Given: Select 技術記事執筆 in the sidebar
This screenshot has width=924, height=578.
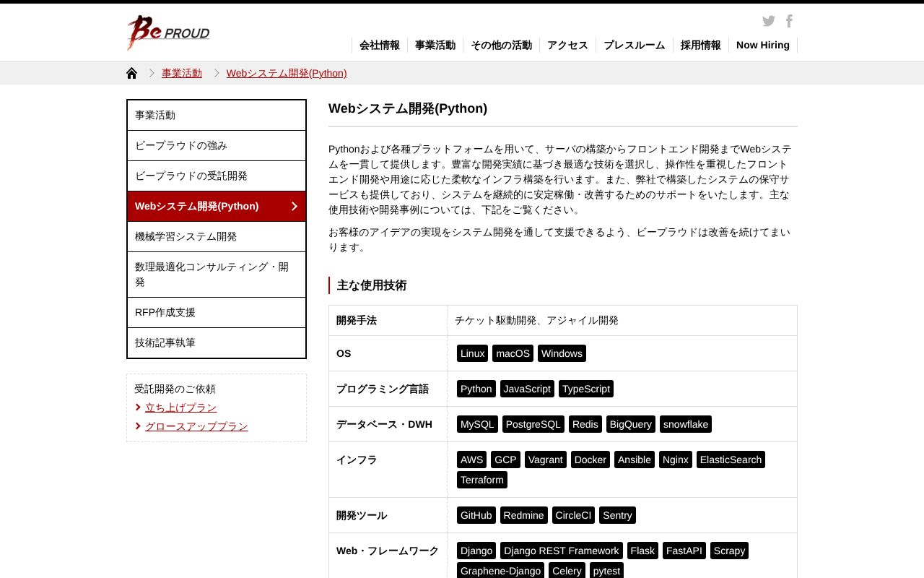Looking at the screenshot, I should pos(217,343).
